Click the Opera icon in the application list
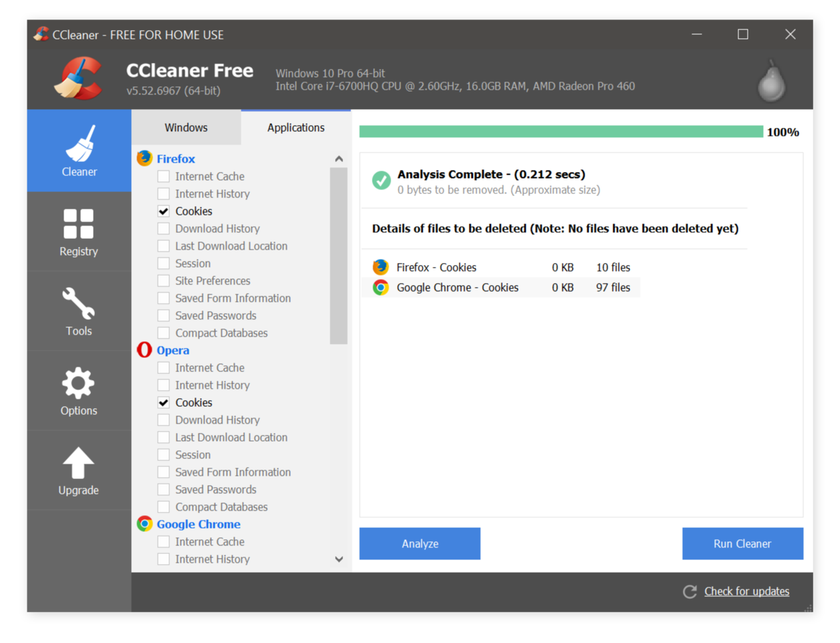Image resolution: width=840 pixels, height=643 pixels. tap(144, 349)
